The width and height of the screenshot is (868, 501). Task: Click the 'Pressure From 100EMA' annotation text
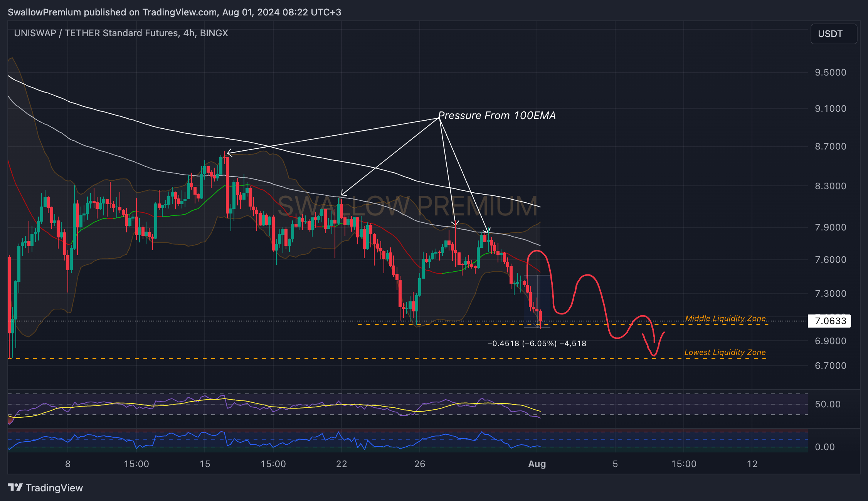pyautogui.click(x=497, y=116)
